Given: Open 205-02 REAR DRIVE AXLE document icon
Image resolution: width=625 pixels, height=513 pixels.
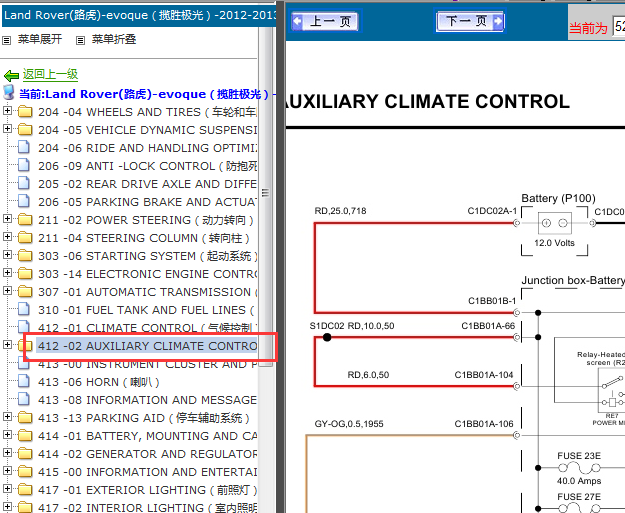Looking at the screenshot, I should pos(24,183).
